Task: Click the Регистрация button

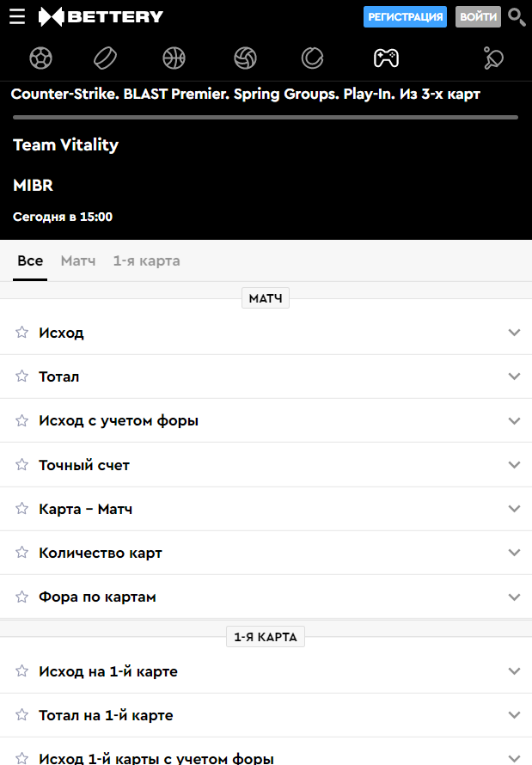Action: [405, 16]
